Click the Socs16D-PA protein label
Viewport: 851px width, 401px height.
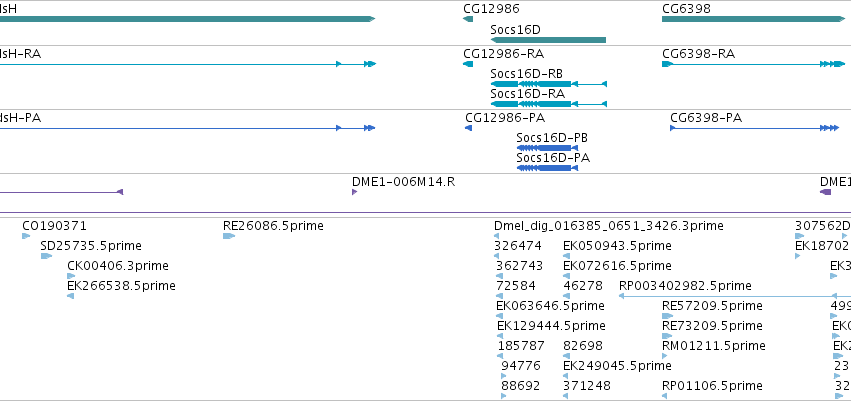553,158
